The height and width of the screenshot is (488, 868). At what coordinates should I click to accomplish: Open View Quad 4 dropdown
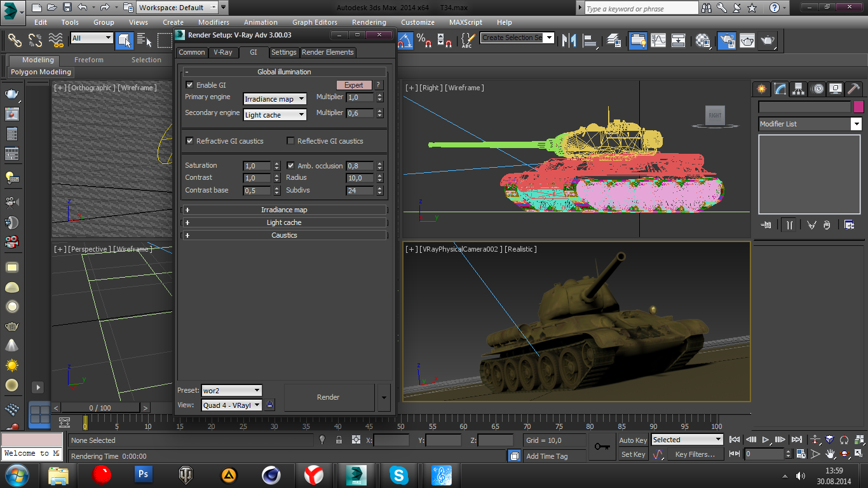(x=231, y=405)
